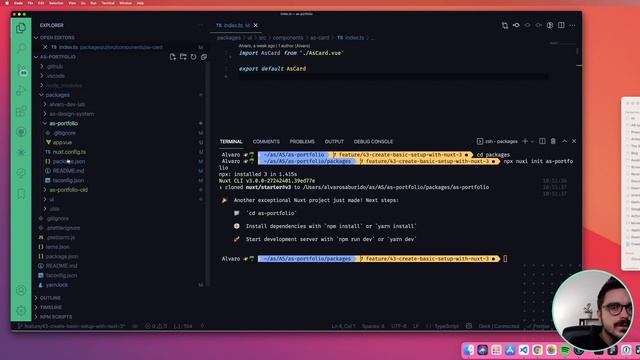Open Launchpad from the dock
This screenshot has height=360, width=640.
tap(496, 350)
